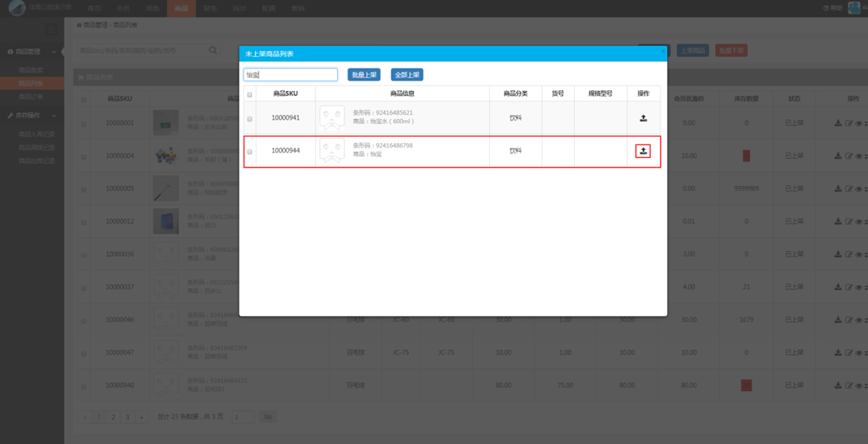Click the 上架商品 button on background page

click(693, 51)
